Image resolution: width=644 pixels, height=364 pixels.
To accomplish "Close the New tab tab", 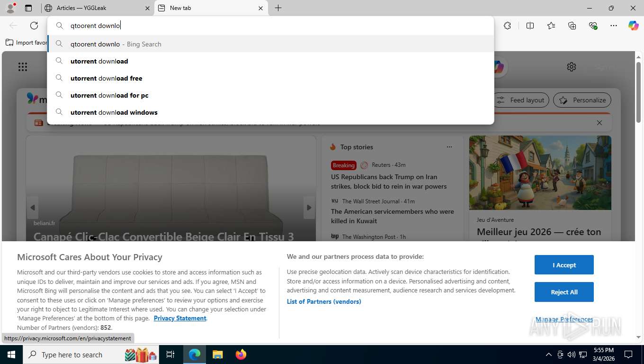I will point(260,8).
